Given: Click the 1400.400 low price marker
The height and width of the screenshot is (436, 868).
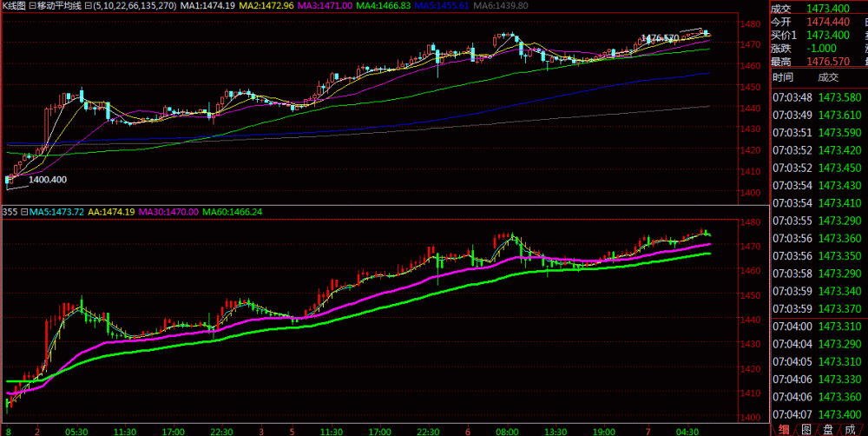Looking at the screenshot, I should 48,180.
